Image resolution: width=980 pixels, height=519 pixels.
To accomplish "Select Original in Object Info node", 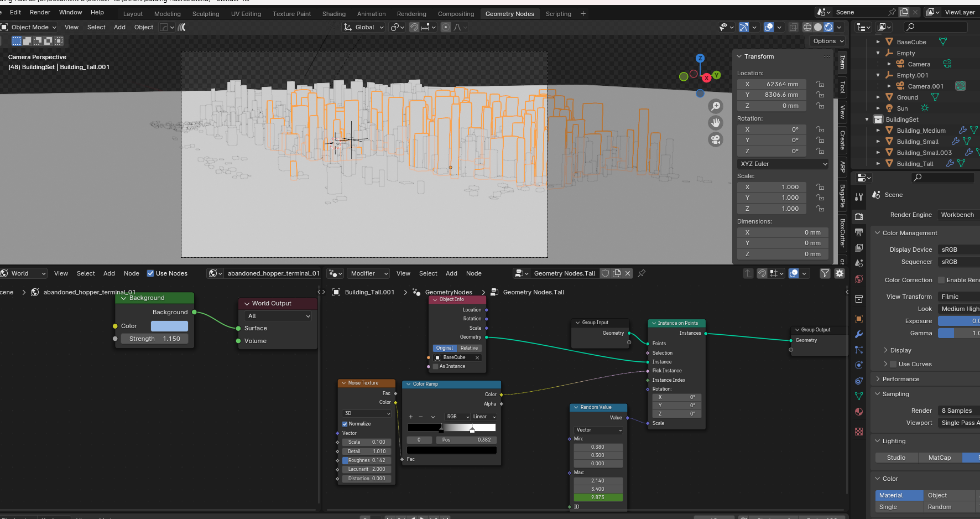I will 445,348.
